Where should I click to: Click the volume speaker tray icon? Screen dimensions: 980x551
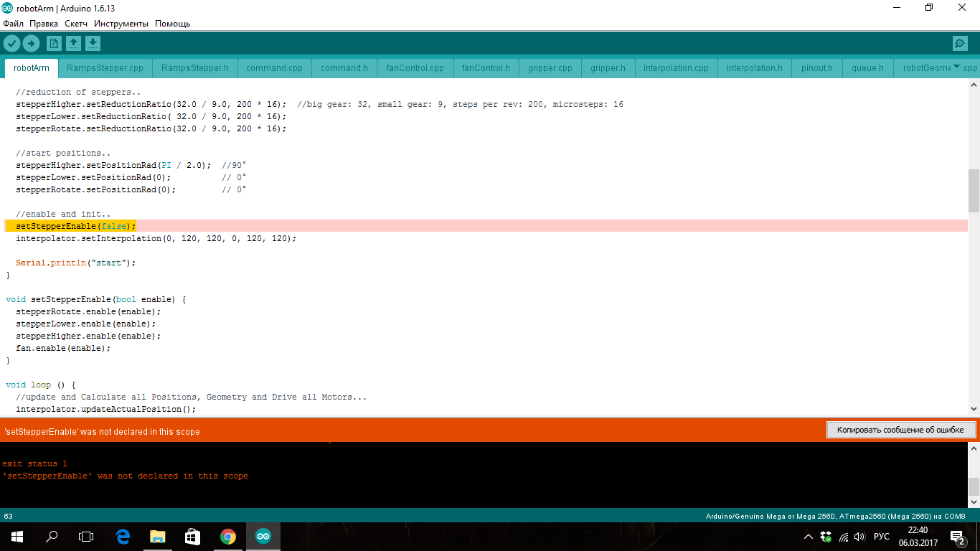coord(859,537)
